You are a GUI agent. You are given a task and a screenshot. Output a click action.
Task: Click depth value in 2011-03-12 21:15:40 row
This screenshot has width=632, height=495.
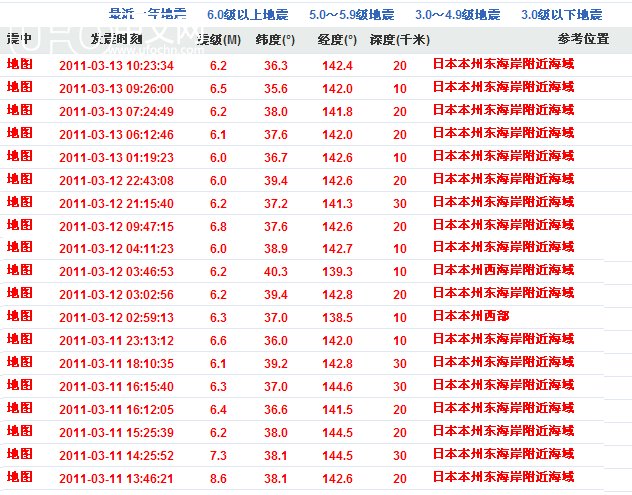[x=400, y=204]
